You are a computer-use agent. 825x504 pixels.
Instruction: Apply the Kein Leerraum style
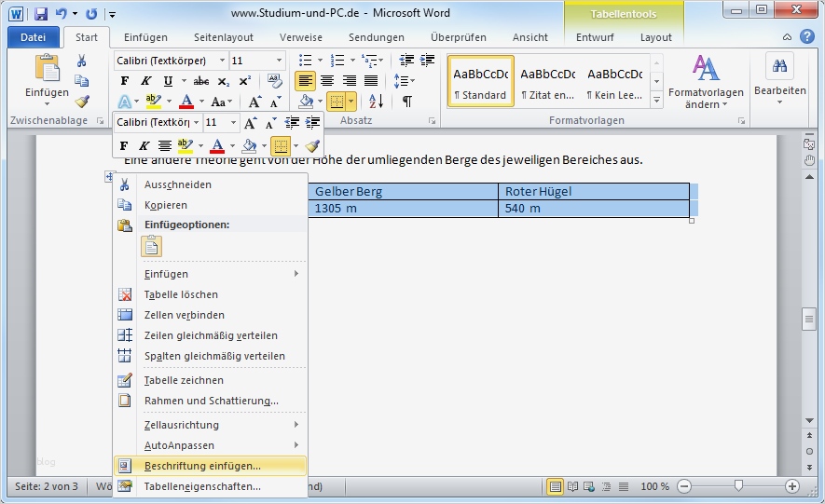pos(614,81)
